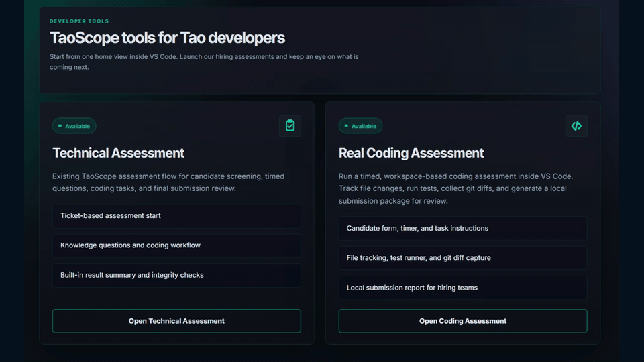Viewport: 644px width, 362px height.
Task: Click the 'TaoScope tools for Tao developers' title
Action: point(167,38)
